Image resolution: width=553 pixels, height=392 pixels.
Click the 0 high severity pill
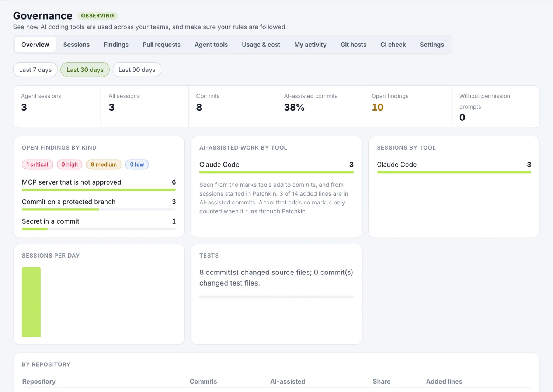tap(70, 164)
